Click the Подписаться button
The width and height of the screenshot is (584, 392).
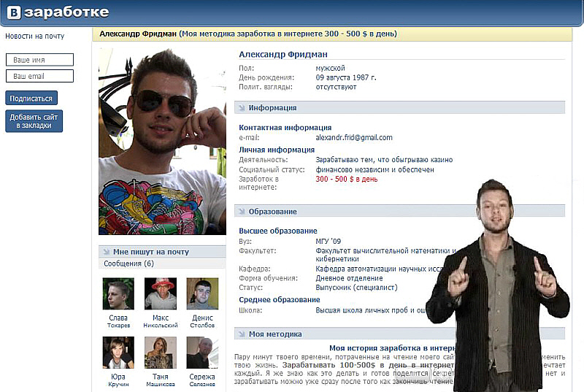pos(31,99)
